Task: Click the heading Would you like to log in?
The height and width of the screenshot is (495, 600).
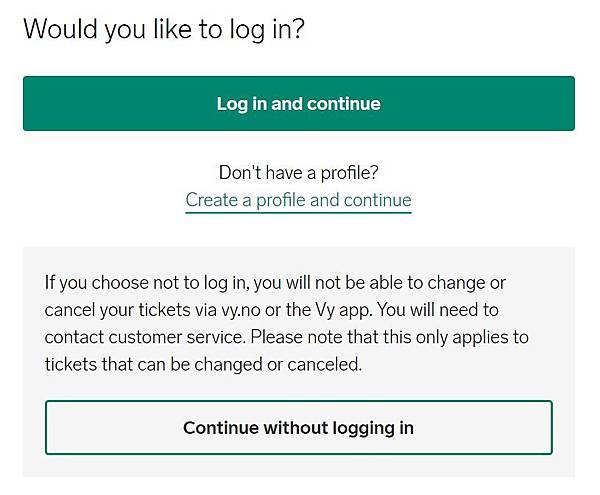Action: point(164,29)
